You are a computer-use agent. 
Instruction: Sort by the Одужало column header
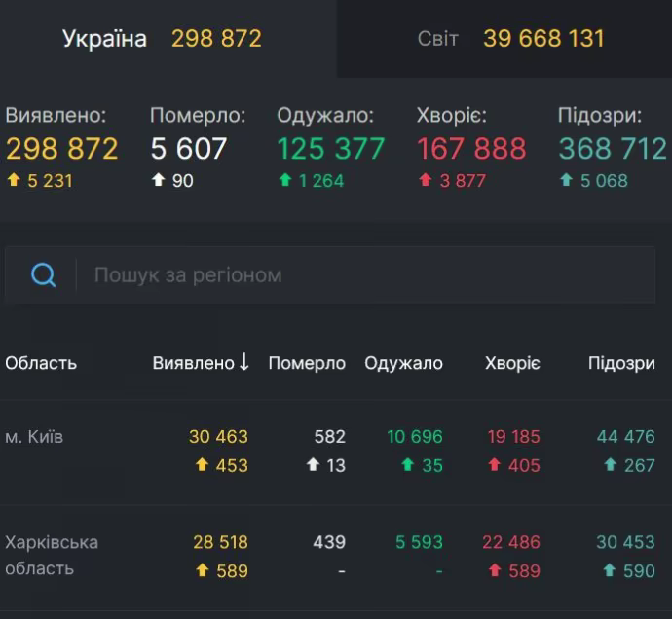(403, 363)
